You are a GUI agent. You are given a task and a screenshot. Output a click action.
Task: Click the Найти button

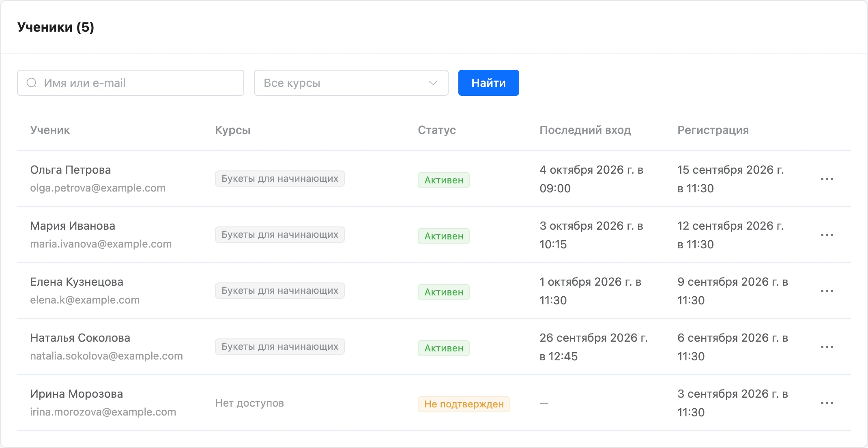click(x=488, y=83)
